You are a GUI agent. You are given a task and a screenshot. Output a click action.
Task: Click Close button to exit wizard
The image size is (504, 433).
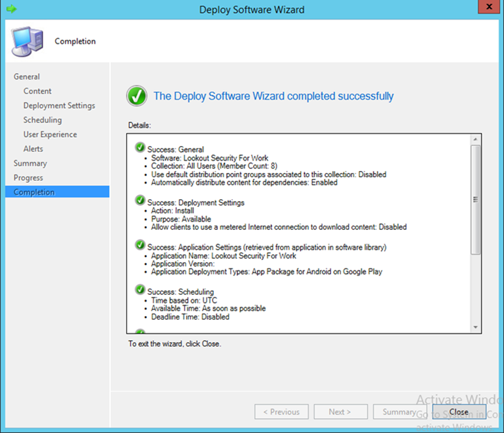459,412
